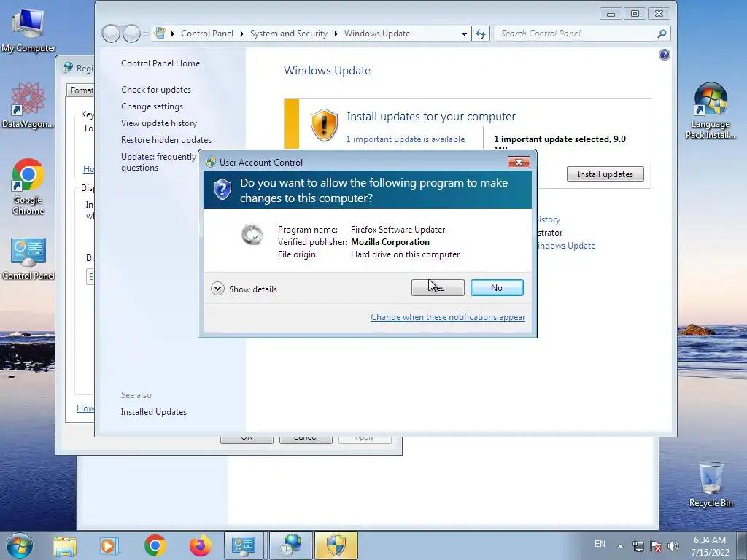This screenshot has height=560, width=747.
Task: Click the EN language indicator
Action: pos(600,544)
